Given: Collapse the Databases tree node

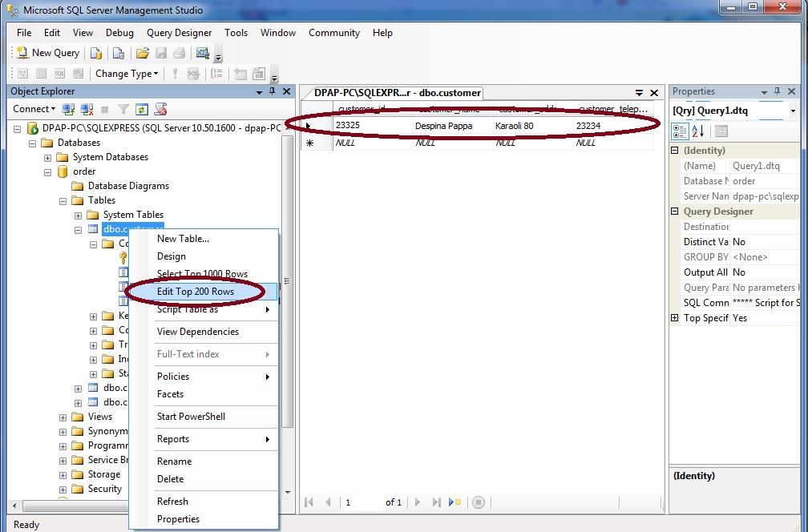Looking at the screenshot, I should 32,143.
